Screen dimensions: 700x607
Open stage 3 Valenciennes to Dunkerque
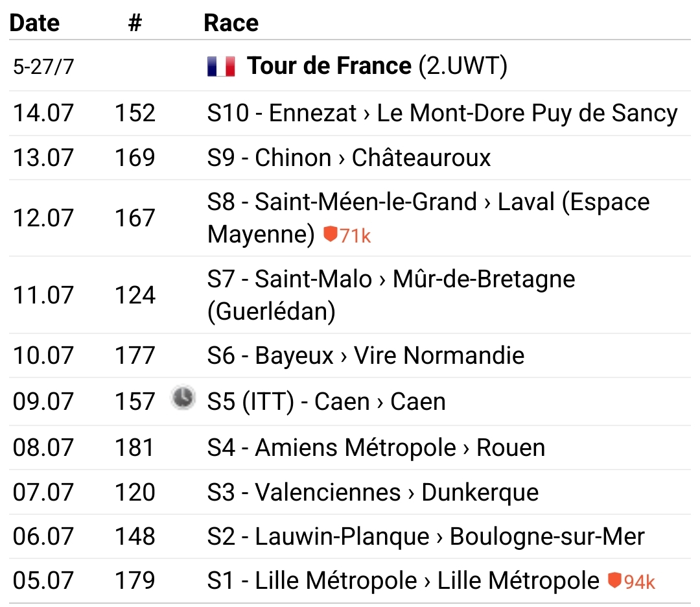[x=373, y=492]
